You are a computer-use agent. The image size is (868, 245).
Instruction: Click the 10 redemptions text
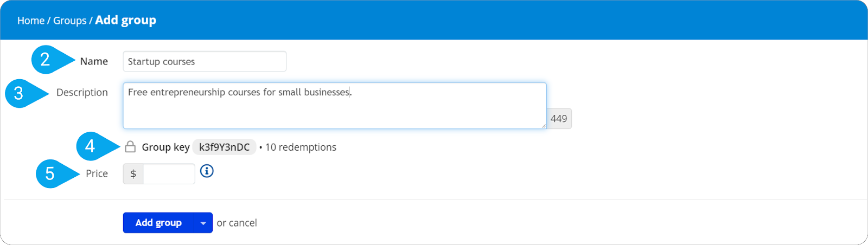tap(301, 147)
